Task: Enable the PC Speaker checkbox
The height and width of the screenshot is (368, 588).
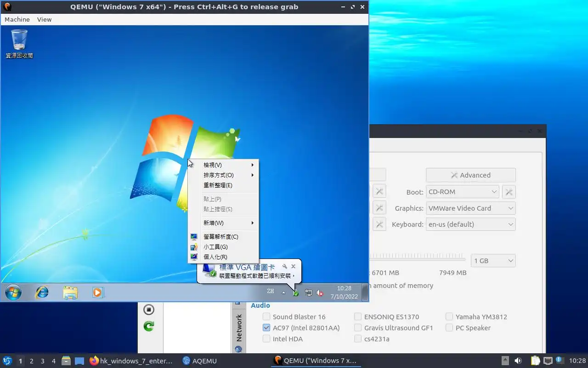Action: click(x=449, y=328)
